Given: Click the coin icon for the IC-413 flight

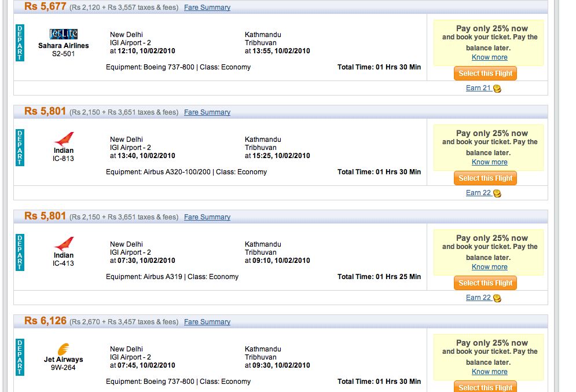Looking at the screenshot, I should click(497, 298).
